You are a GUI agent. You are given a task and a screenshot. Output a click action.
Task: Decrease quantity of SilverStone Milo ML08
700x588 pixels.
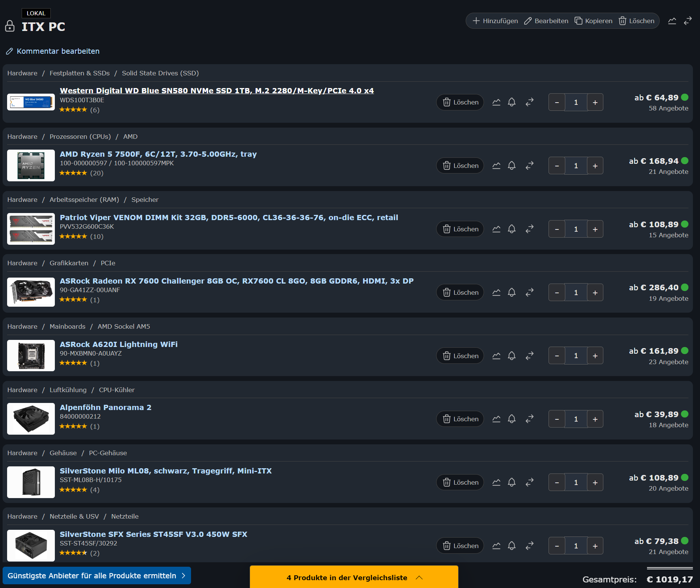click(557, 482)
